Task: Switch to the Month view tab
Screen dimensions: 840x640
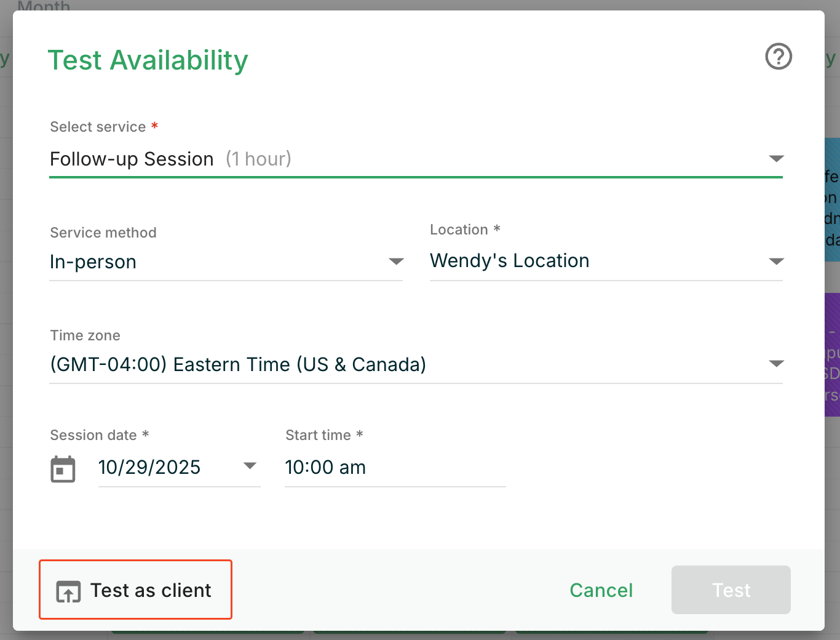Action: pos(44,6)
